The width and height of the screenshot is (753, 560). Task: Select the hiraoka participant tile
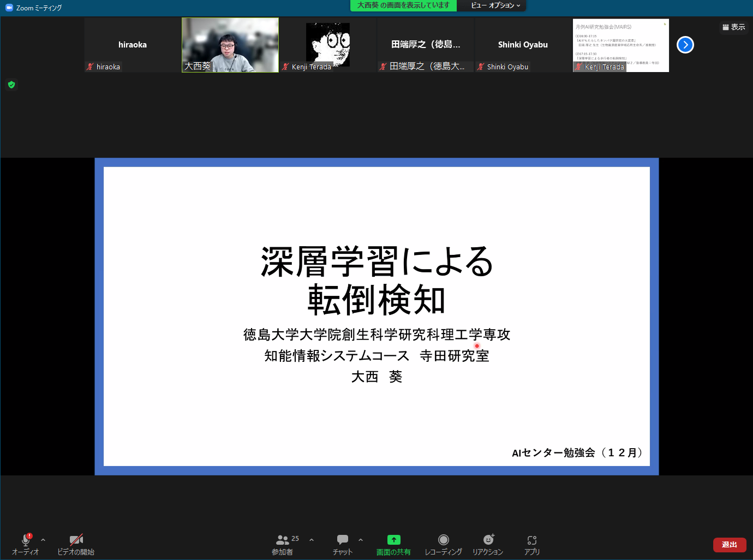click(133, 45)
